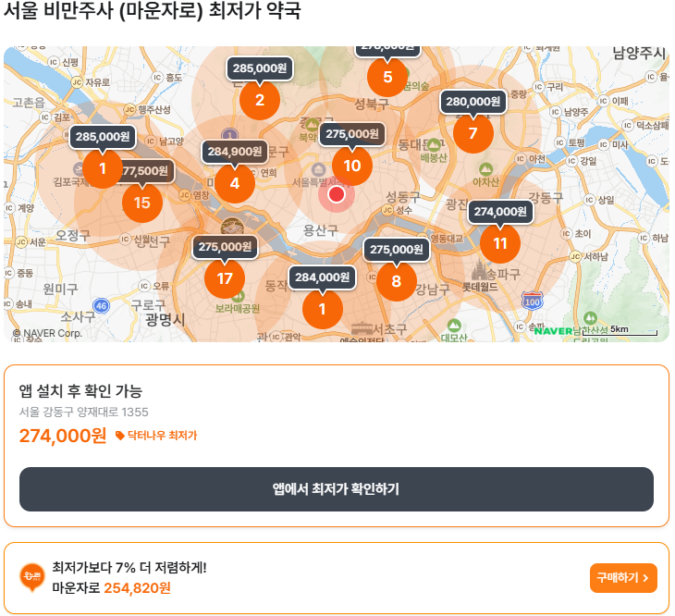This screenshot has width=675, height=616.
Task: Click cluster marker 4 near Yeonhui
Action: point(235,183)
